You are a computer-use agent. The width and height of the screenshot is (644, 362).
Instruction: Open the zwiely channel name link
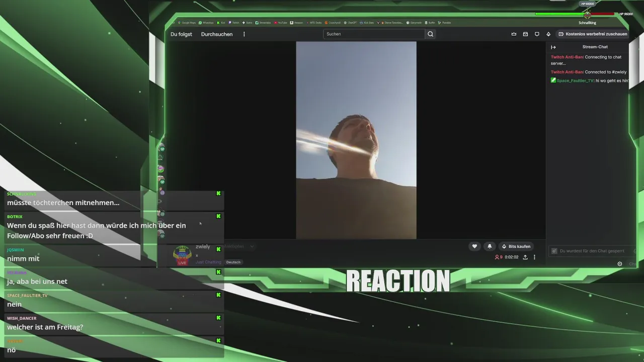point(203,247)
